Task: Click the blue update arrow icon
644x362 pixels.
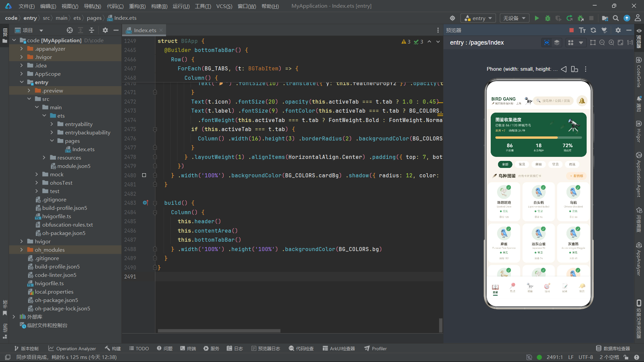Action: click(x=627, y=18)
